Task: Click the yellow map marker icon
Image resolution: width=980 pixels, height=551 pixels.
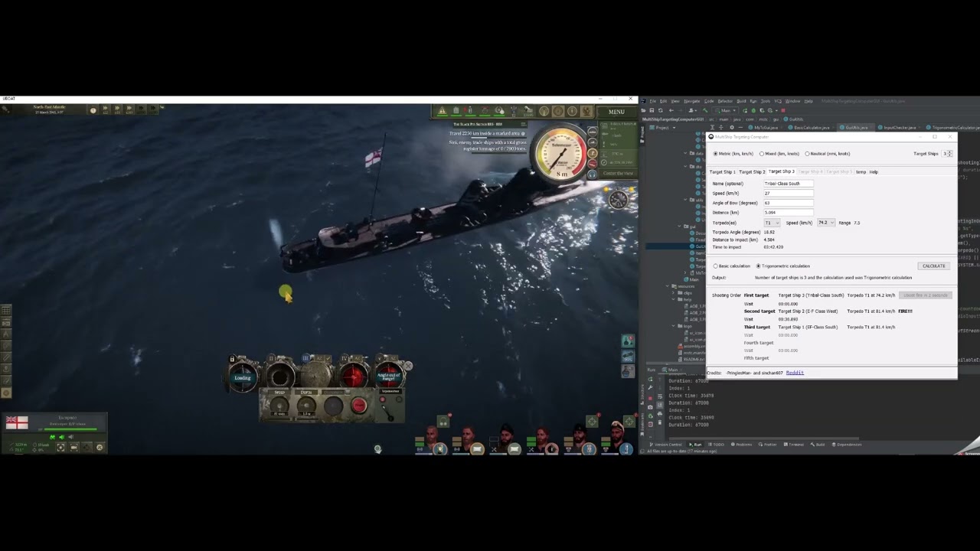Action: [285, 292]
